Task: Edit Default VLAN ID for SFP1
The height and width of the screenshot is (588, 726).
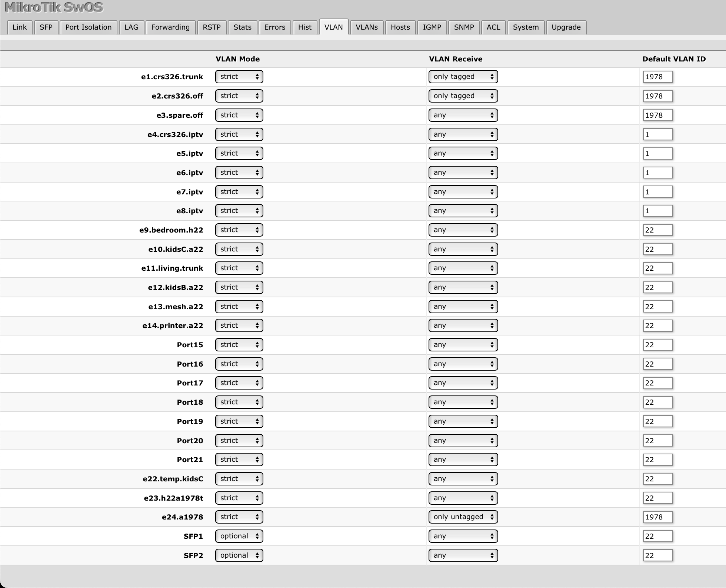Action: pyautogui.click(x=657, y=536)
